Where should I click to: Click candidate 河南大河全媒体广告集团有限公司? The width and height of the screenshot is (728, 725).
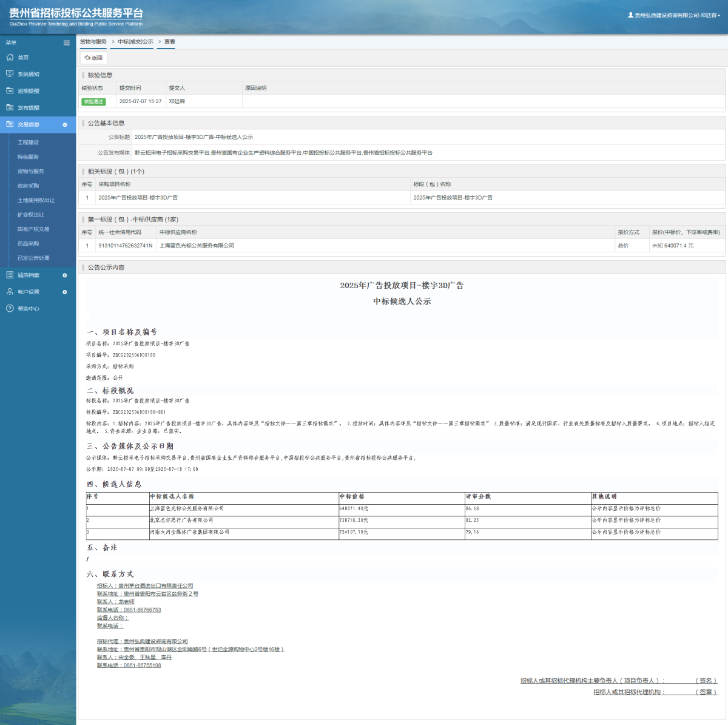tap(189, 532)
